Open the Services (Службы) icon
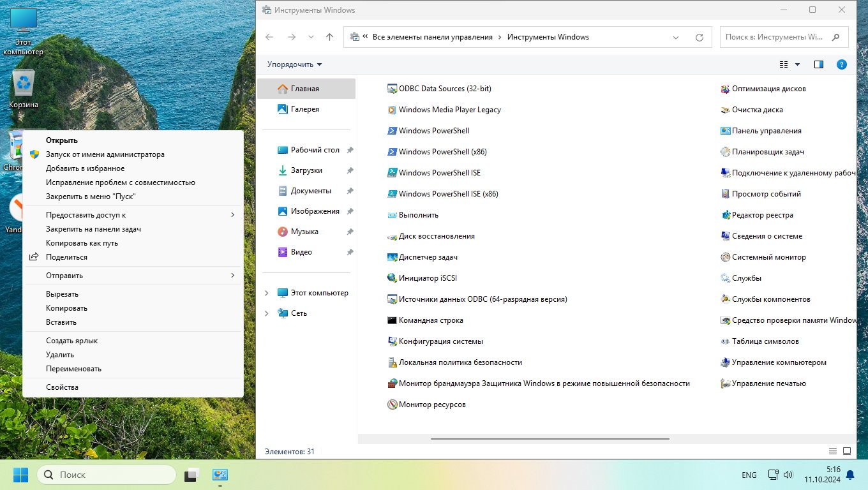868x490 pixels. [x=725, y=278]
